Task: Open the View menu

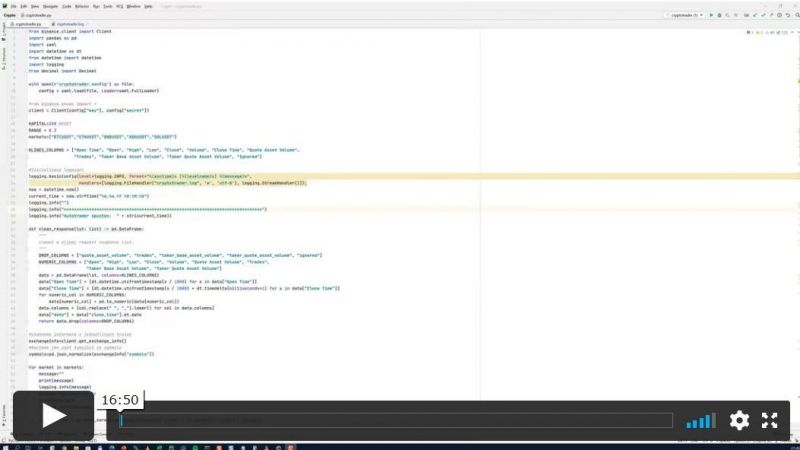Action: click(x=35, y=7)
